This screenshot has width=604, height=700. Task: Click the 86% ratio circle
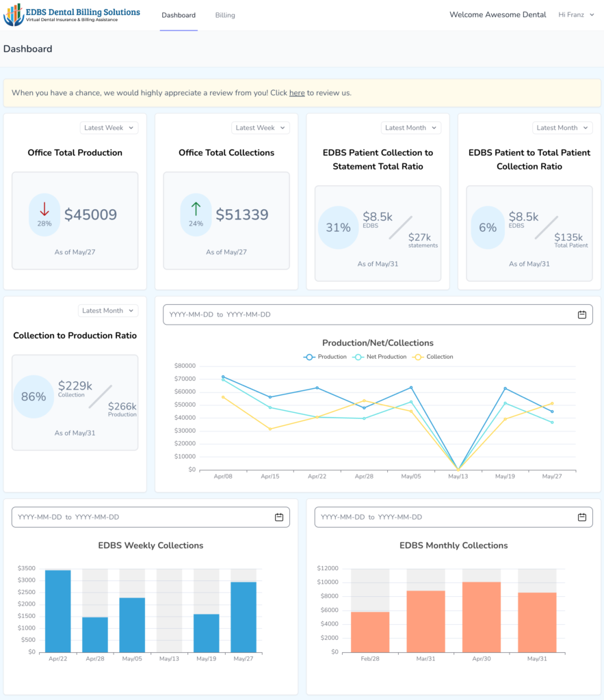tap(34, 396)
